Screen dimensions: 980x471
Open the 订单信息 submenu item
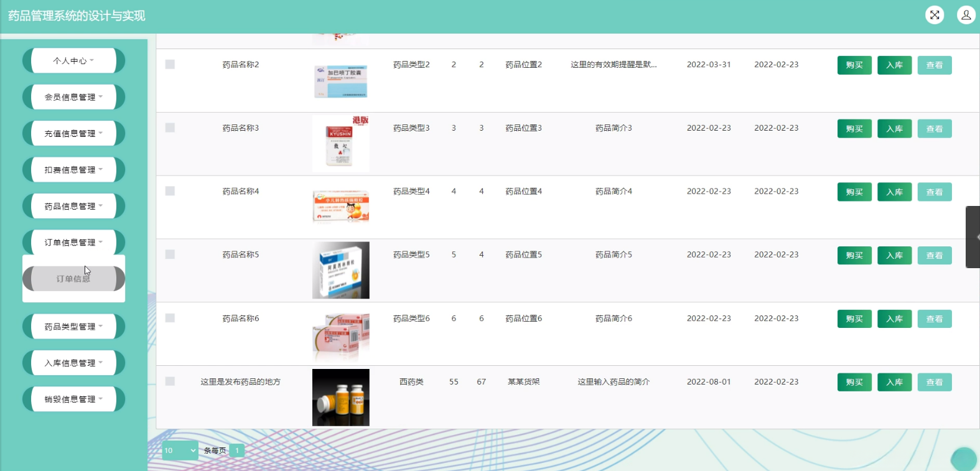coord(73,279)
